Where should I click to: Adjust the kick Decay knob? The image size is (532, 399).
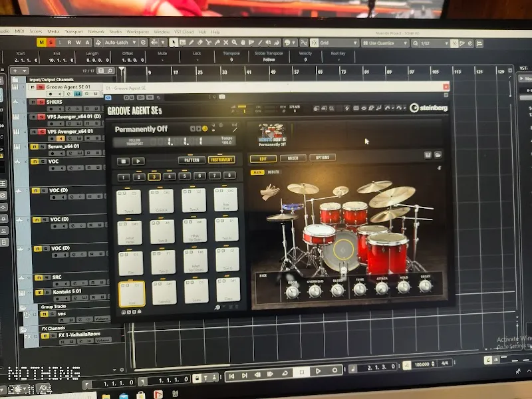pyautogui.click(x=425, y=286)
